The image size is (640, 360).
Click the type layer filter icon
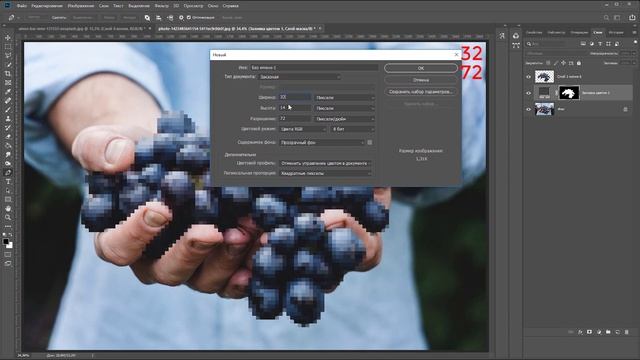pyautogui.click(x=600, y=44)
